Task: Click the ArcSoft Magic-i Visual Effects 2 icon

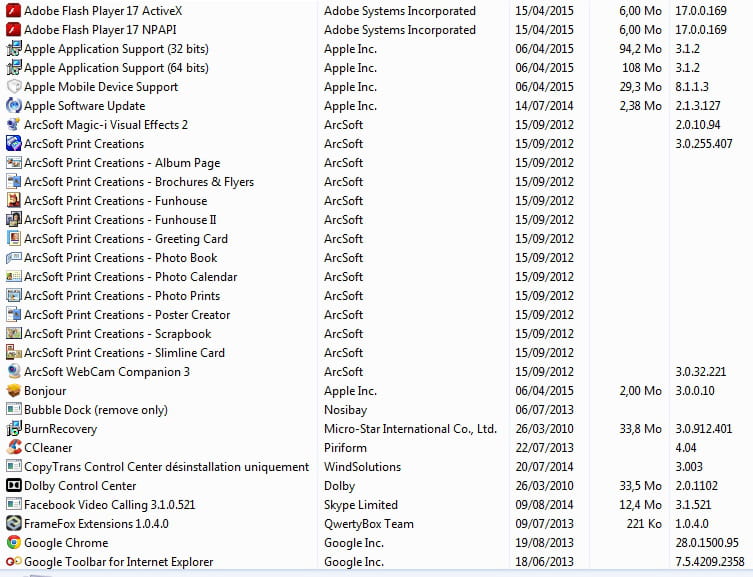Action: tap(13, 125)
